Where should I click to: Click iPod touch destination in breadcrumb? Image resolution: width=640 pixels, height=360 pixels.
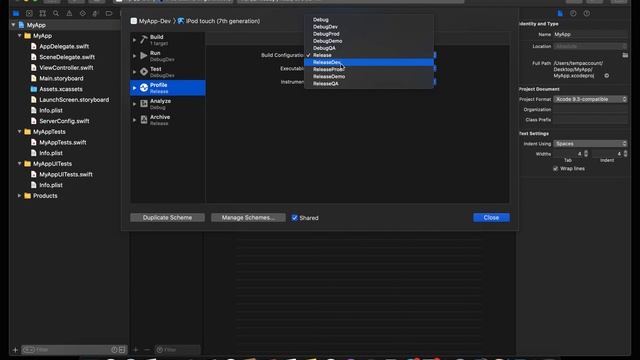(219, 21)
